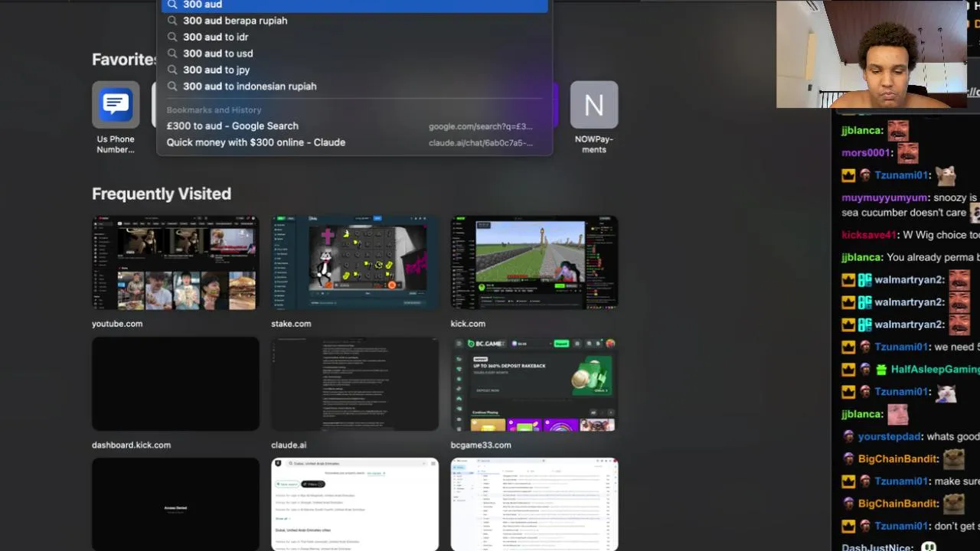Click the search icon beside "300 aud berapa rupiah"

(x=172, y=21)
